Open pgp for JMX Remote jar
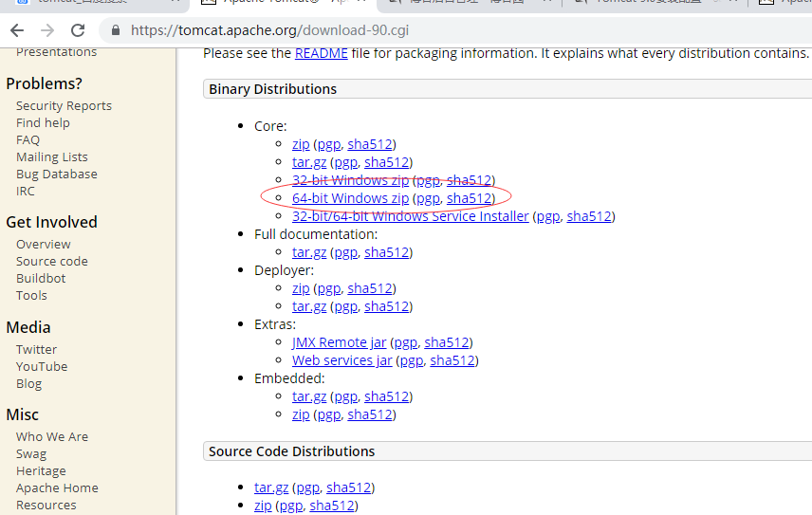Screen dimensions: 812x515 tap(406, 342)
